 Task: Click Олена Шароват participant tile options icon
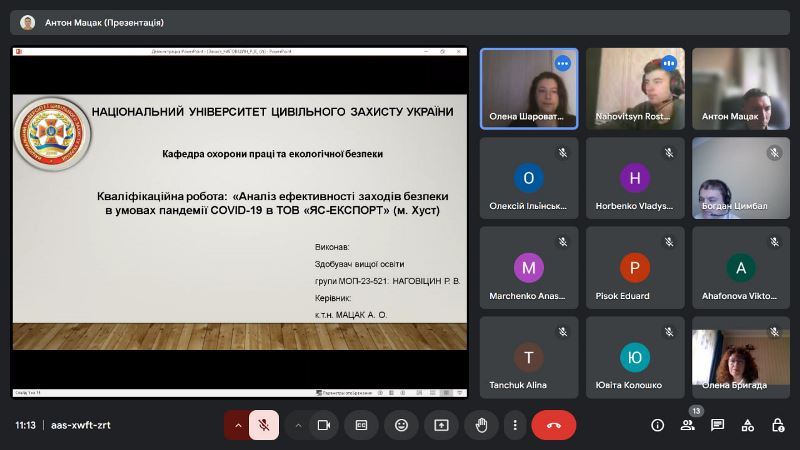pos(562,63)
